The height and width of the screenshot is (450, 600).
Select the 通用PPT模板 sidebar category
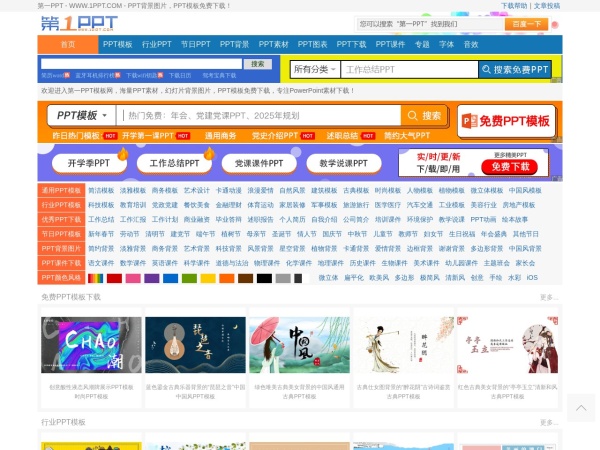coord(62,190)
